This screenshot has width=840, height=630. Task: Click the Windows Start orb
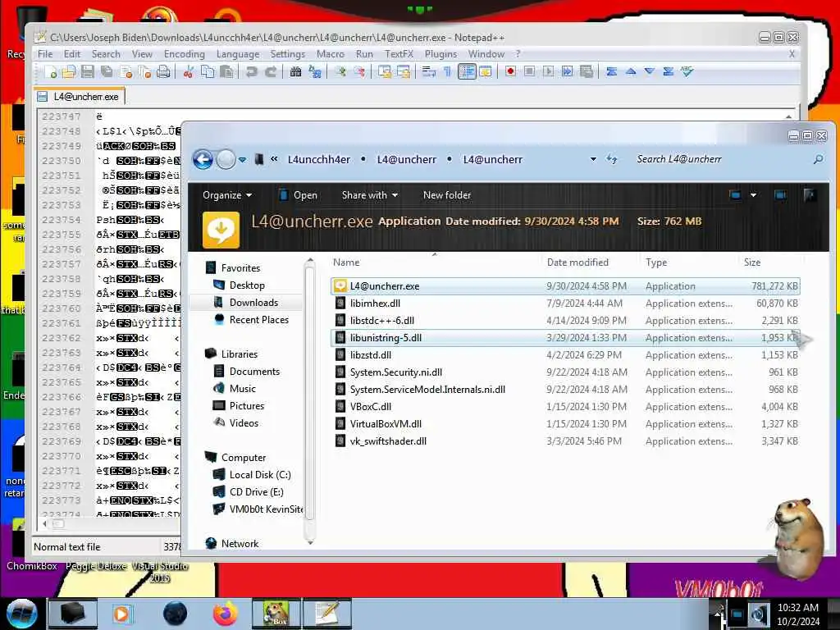tap(21, 614)
